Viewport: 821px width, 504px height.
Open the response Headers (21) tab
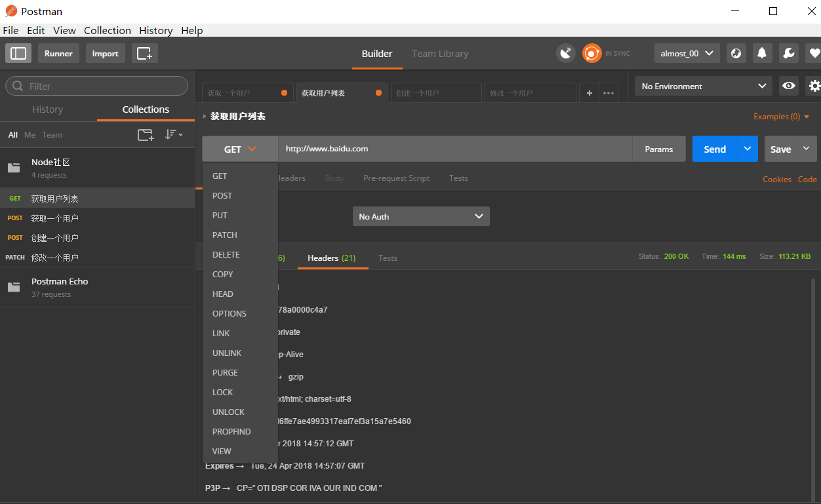(x=332, y=258)
